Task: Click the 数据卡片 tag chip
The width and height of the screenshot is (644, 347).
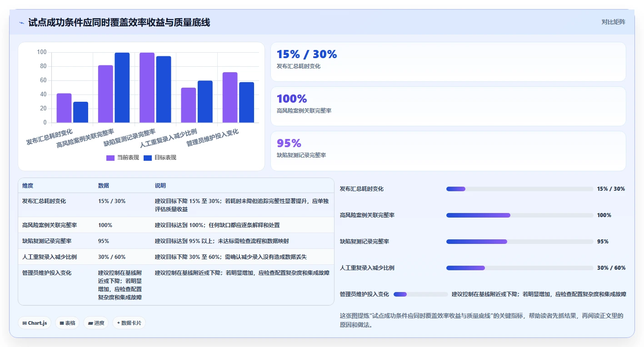Action: point(129,323)
